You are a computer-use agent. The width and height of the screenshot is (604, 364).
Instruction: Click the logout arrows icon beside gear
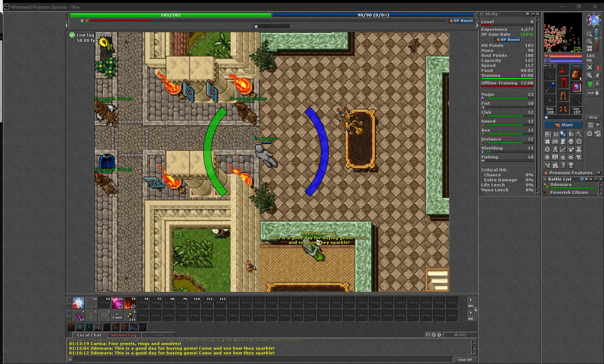pos(598,134)
